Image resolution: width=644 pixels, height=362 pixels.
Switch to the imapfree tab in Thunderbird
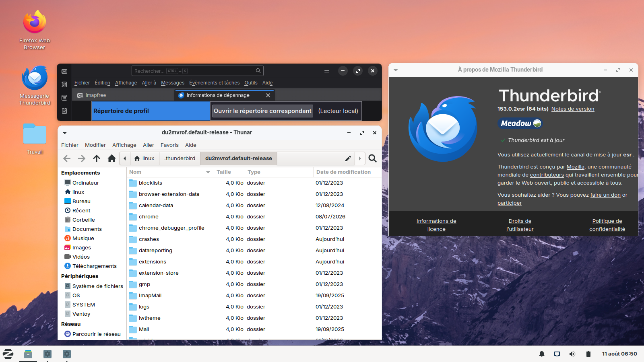click(123, 95)
